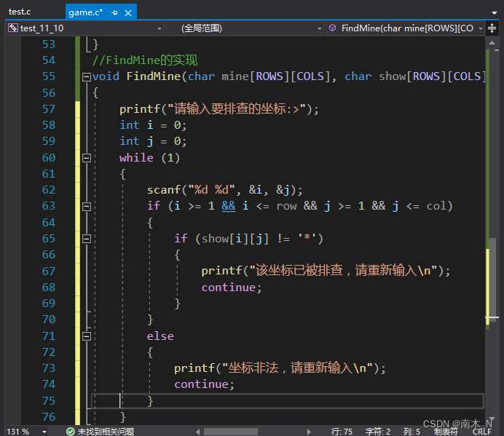Screen dimensions: 504x436
Task: Collapse the FindMine function at line 55
Action: click(87, 77)
